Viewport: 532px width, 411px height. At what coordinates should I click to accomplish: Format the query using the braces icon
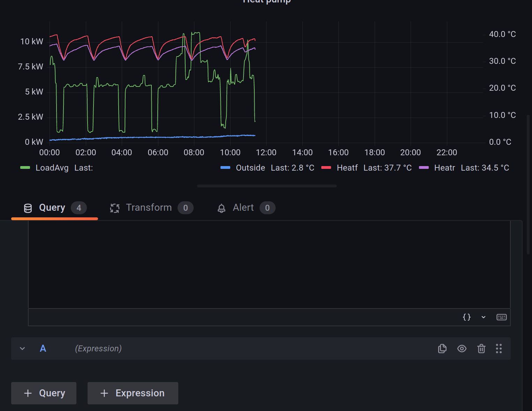coord(466,317)
